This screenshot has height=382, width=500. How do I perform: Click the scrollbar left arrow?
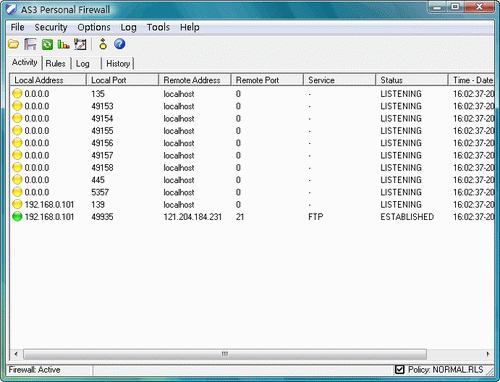coord(16,354)
